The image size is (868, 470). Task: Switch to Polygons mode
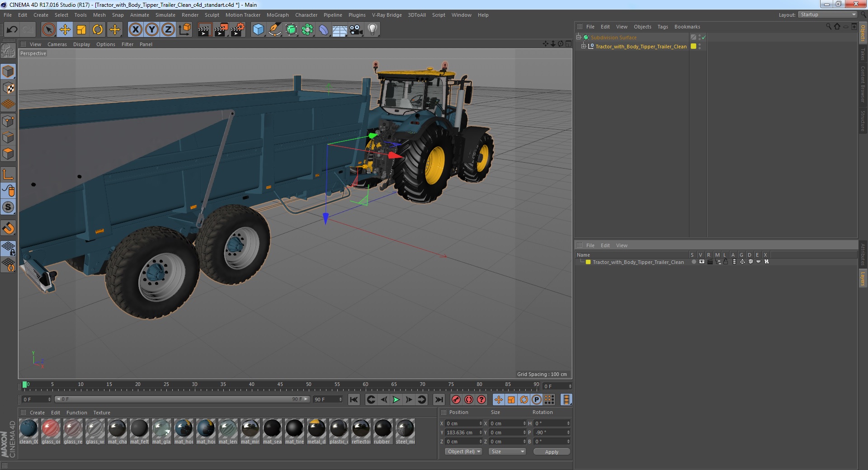[8, 154]
